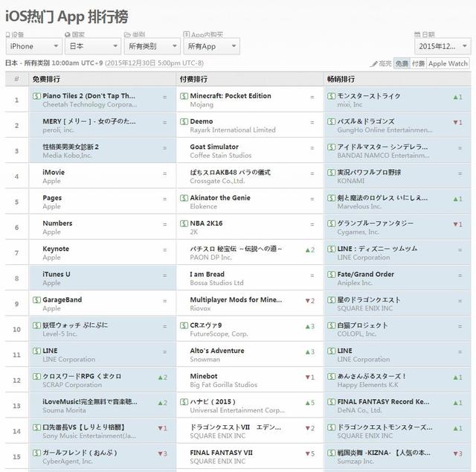Click publisher name Bossa Studios Ltd

coord(216,283)
